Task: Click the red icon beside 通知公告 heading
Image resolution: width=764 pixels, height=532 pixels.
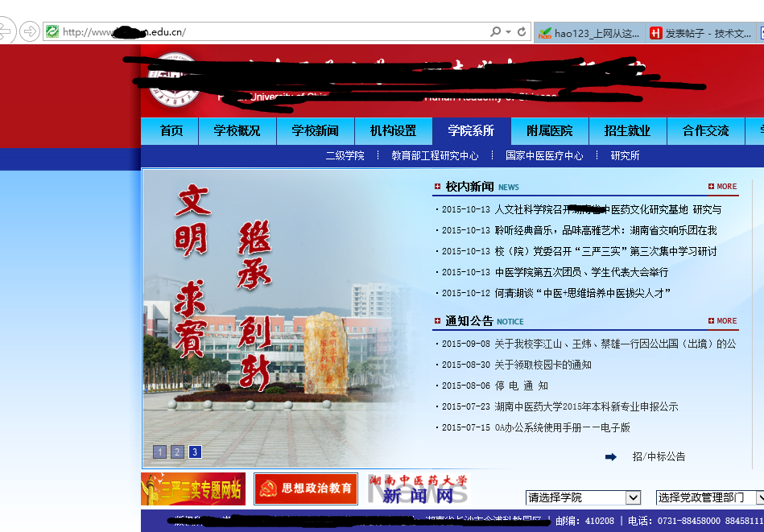Action: click(x=437, y=320)
